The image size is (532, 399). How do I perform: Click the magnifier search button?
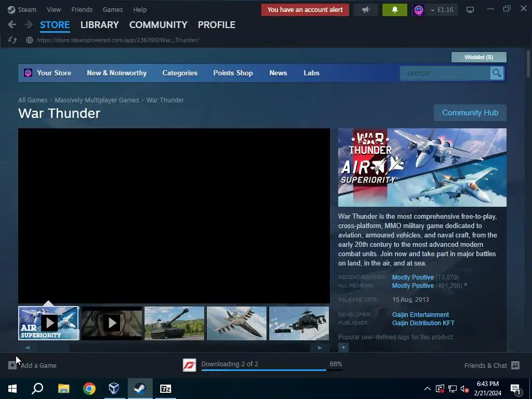(x=497, y=73)
